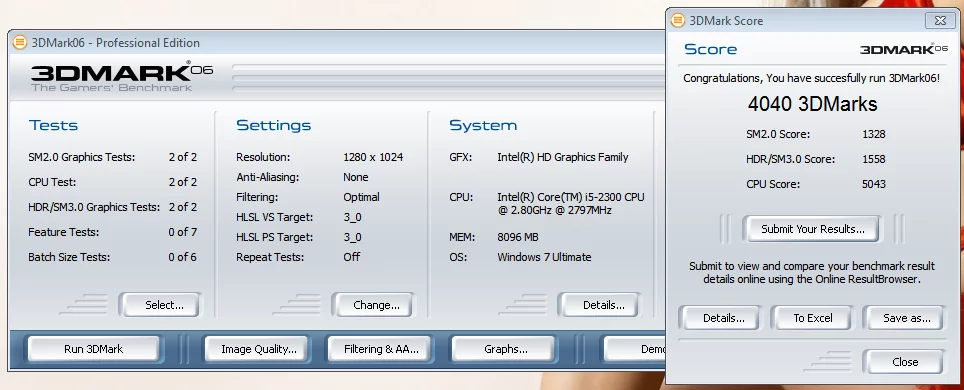Select the HDR/SM3.0 Score value 1558
This screenshot has height=390, width=964.
pyautogui.click(x=874, y=159)
